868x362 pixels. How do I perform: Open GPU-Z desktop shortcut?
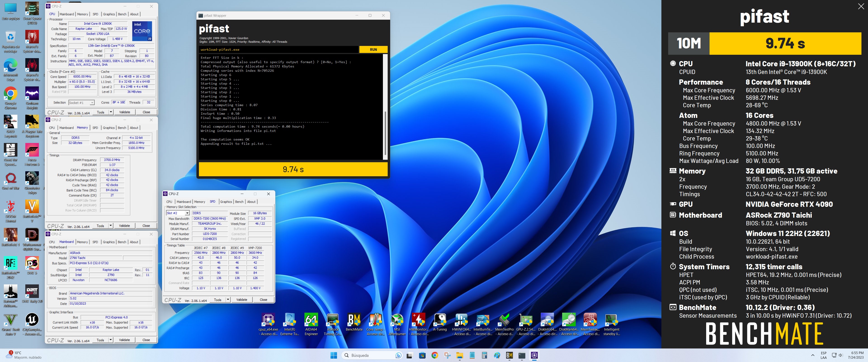click(526, 324)
